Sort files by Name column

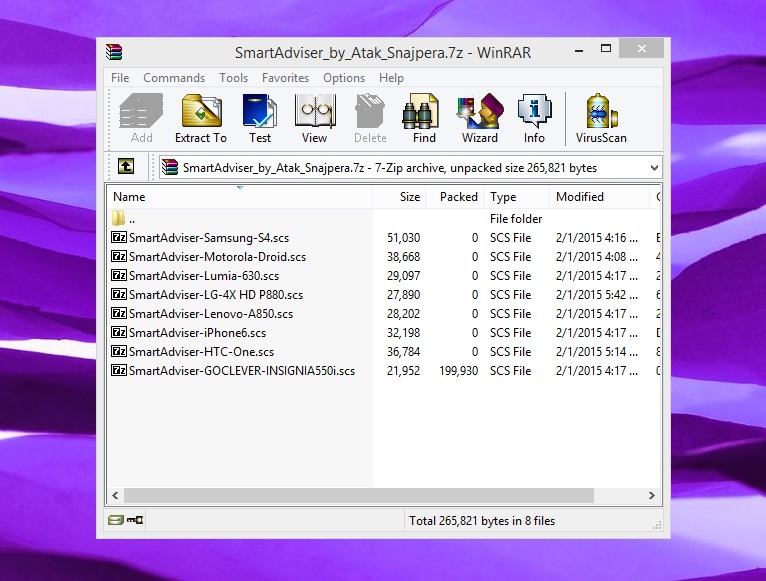(x=240, y=197)
